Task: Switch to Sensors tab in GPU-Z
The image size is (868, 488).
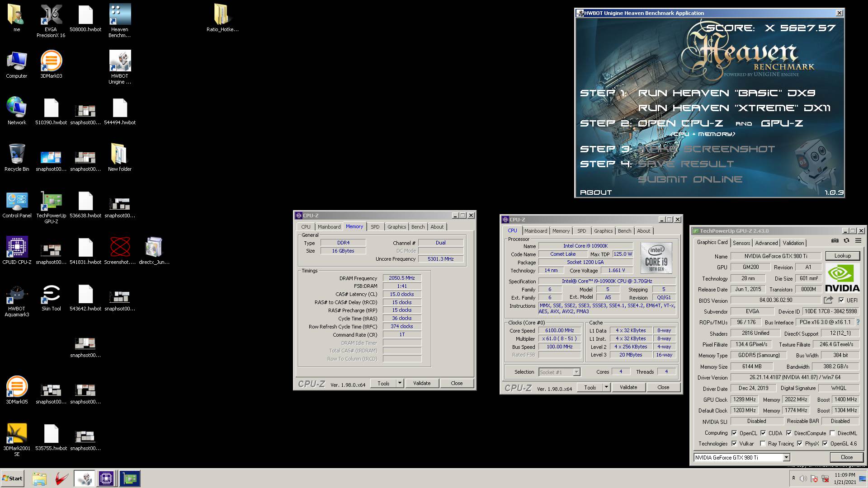Action: point(741,243)
